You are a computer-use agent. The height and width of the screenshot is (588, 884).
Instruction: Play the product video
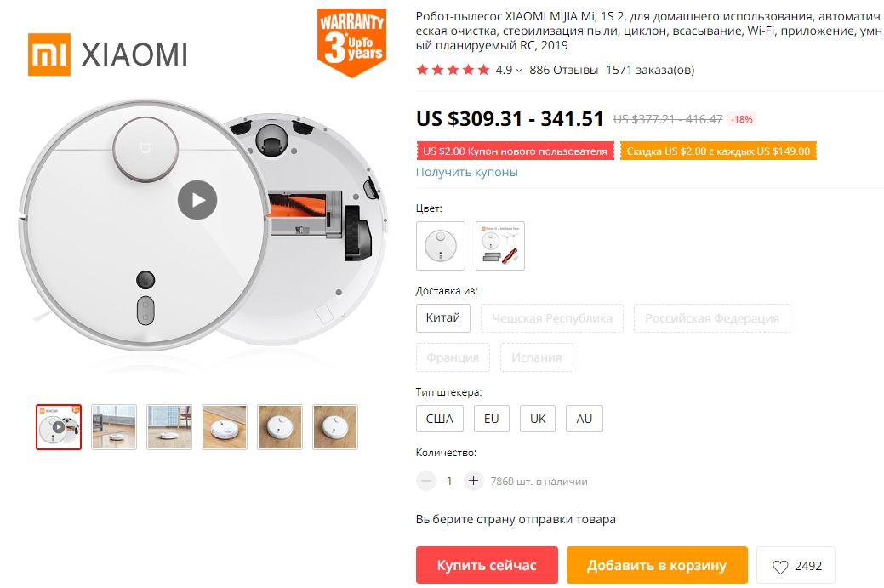pos(197,200)
